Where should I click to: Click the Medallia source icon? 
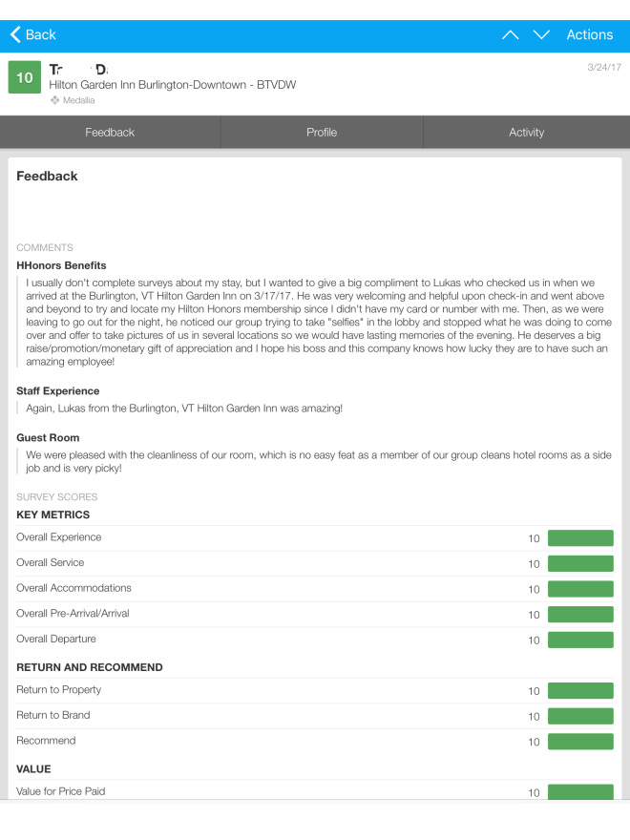click(55, 100)
